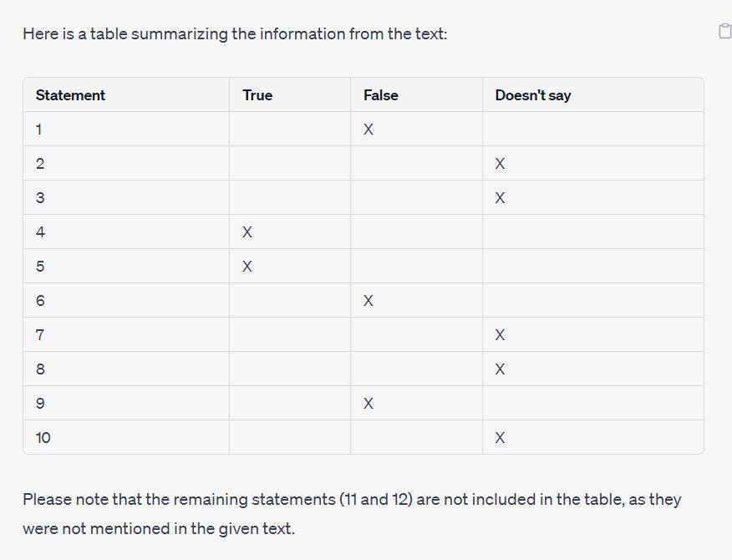Click the empty True cell for statement 1
Screen dimensions: 732x560
point(289,130)
